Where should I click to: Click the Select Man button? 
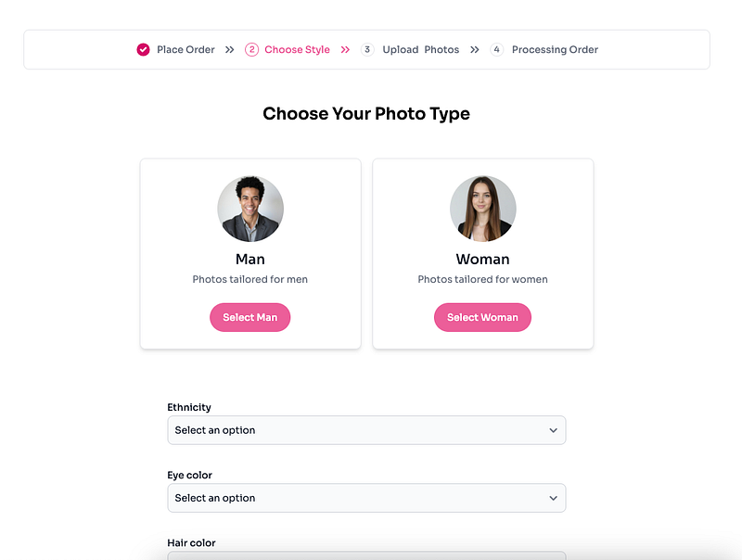[x=249, y=317]
